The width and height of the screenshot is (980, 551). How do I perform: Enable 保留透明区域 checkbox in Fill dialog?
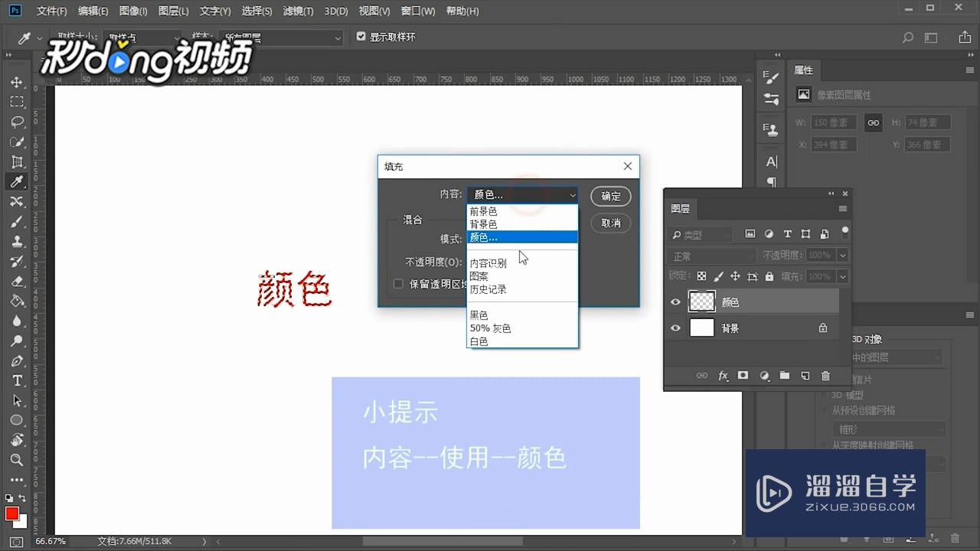[x=398, y=284]
